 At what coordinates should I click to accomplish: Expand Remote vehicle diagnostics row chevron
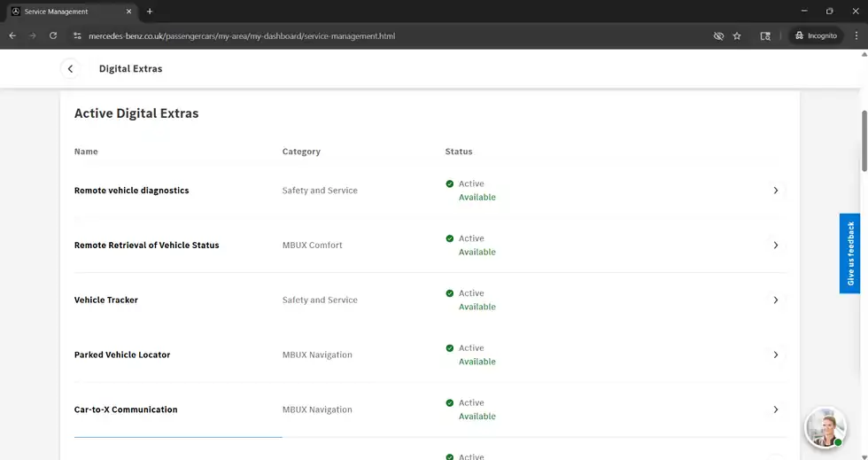(x=776, y=190)
